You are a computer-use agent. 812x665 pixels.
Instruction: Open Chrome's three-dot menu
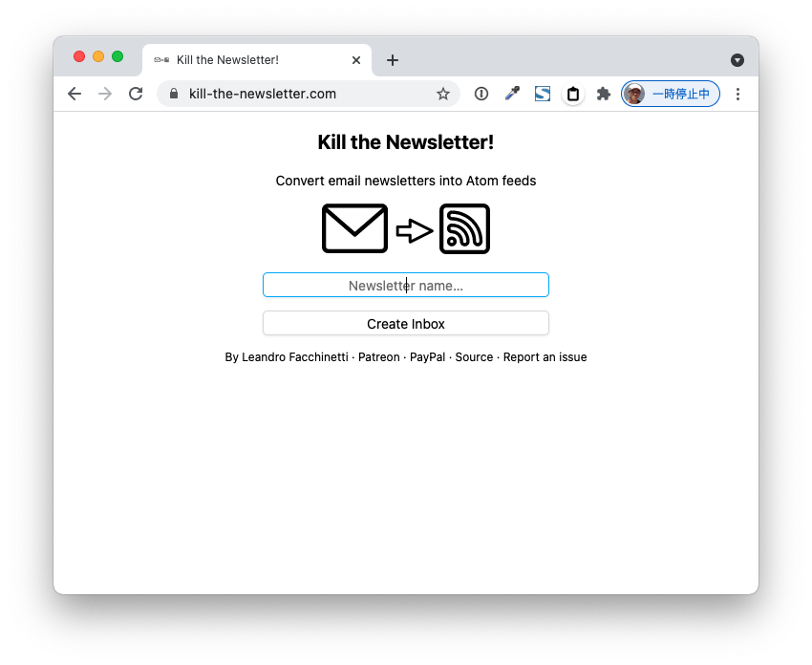click(737, 94)
